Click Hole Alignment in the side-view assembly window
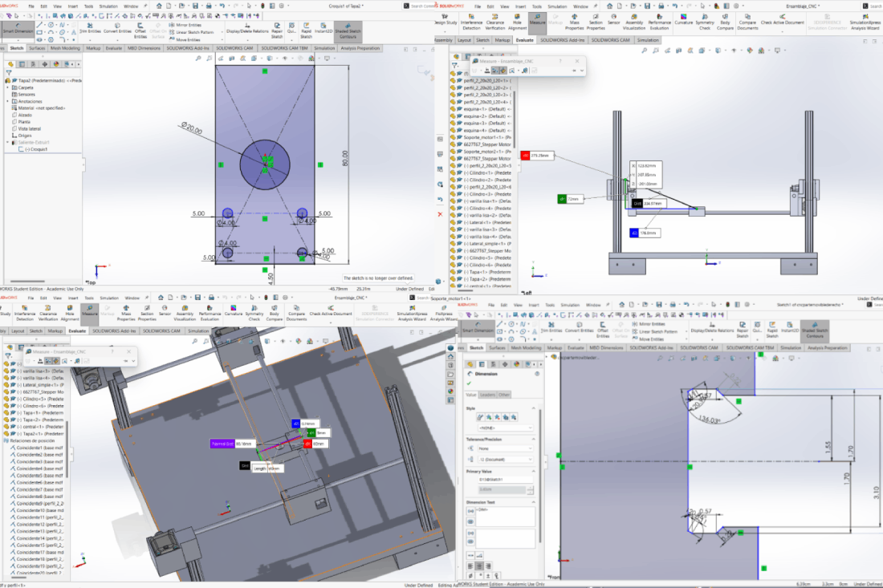883x588 pixels. point(518,23)
